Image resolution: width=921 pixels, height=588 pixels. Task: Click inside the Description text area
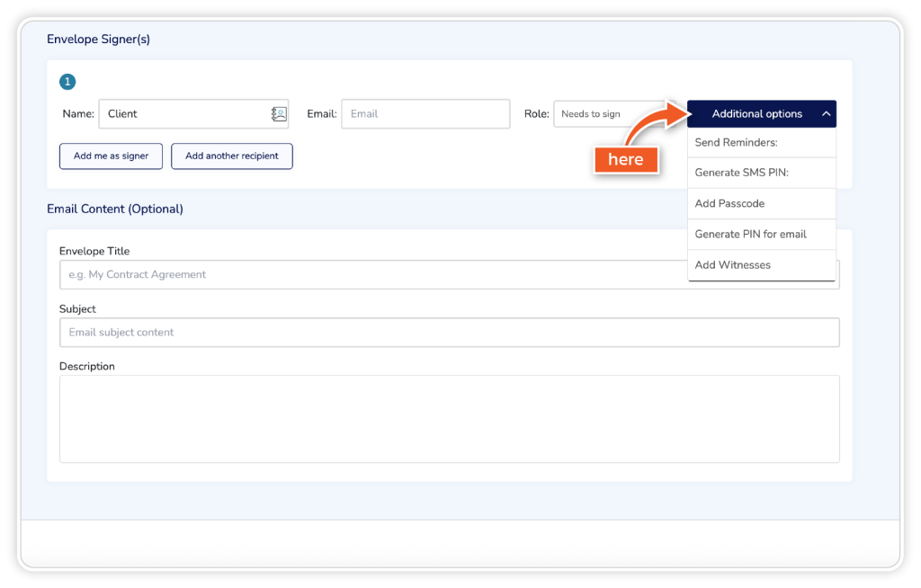(449, 418)
